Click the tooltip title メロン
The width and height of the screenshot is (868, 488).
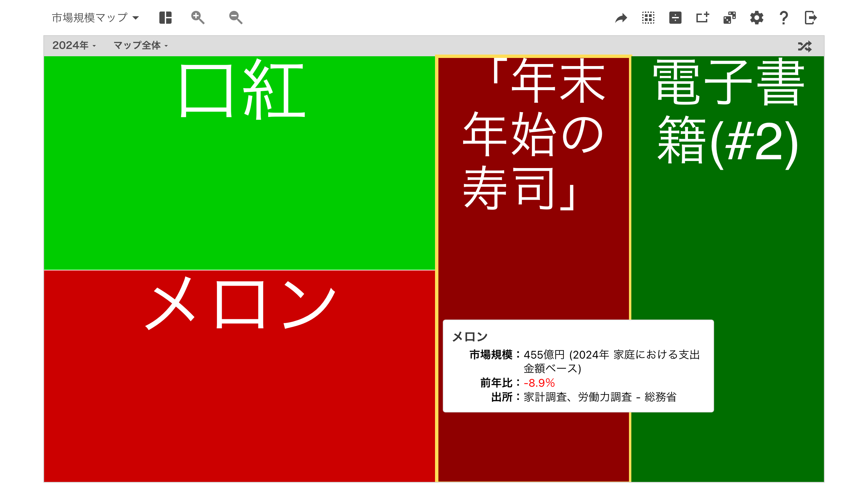(470, 337)
